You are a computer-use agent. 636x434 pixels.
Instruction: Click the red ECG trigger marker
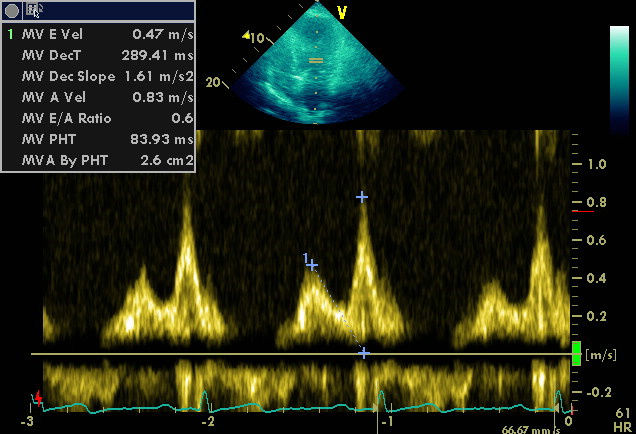38,399
